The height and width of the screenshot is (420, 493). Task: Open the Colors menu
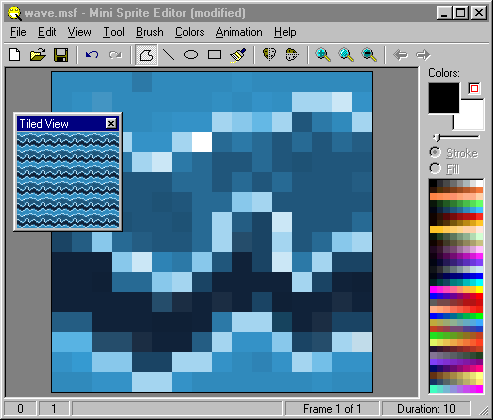pyautogui.click(x=190, y=32)
